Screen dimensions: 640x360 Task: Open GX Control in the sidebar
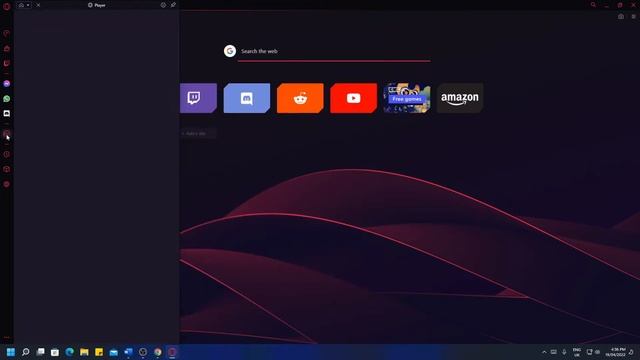[7, 33]
